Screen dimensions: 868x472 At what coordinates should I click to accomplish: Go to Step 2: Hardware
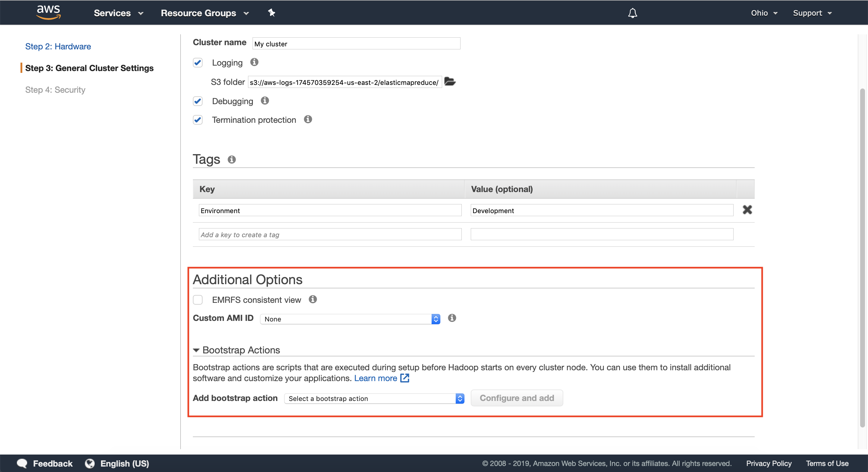(x=58, y=46)
